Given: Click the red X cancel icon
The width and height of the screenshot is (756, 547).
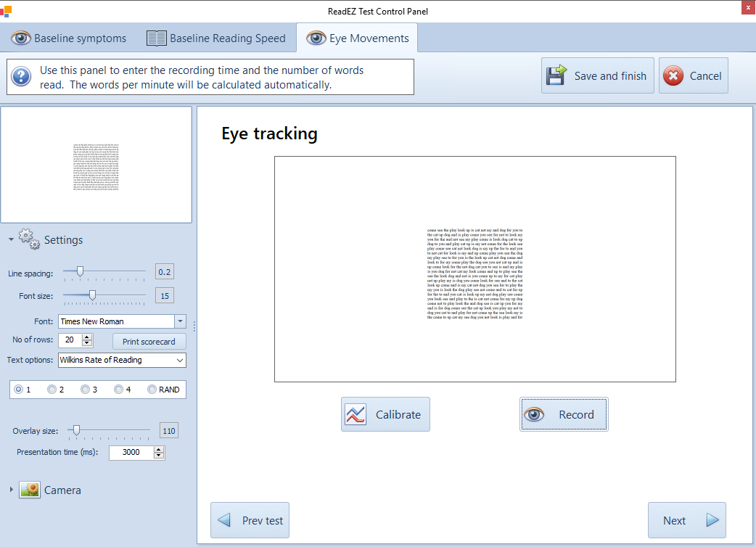Looking at the screenshot, I should pos(673,76).
